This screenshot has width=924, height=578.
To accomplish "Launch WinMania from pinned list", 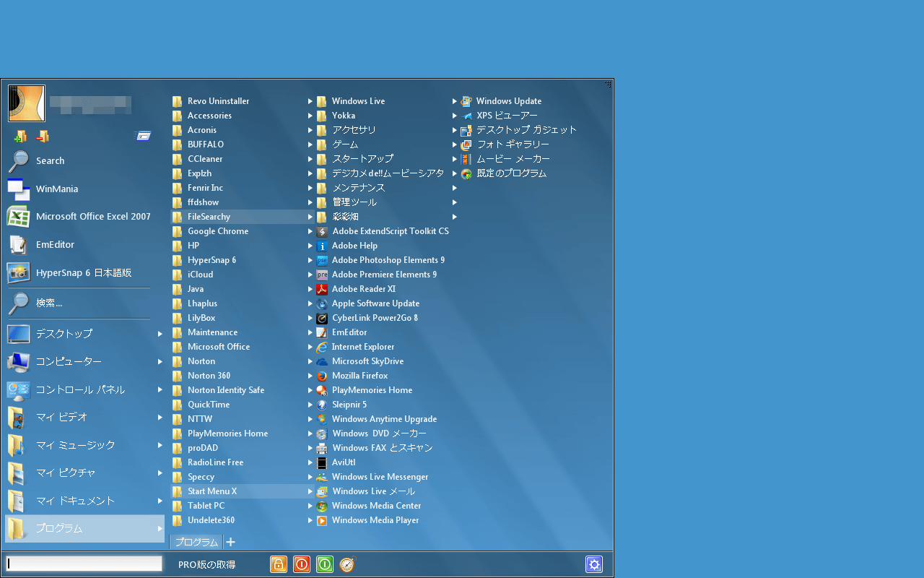I will (x=85, y=189).
